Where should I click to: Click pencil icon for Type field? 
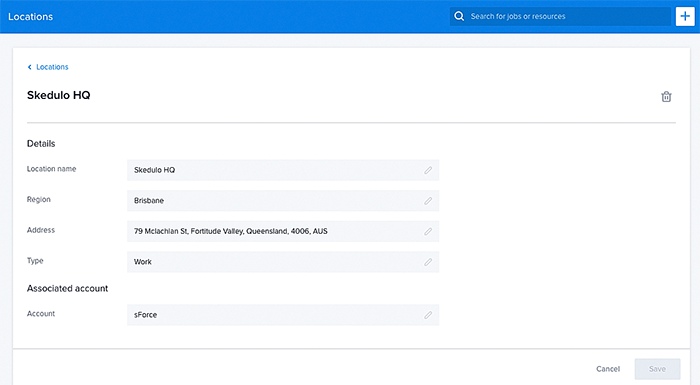click(428, 262)
